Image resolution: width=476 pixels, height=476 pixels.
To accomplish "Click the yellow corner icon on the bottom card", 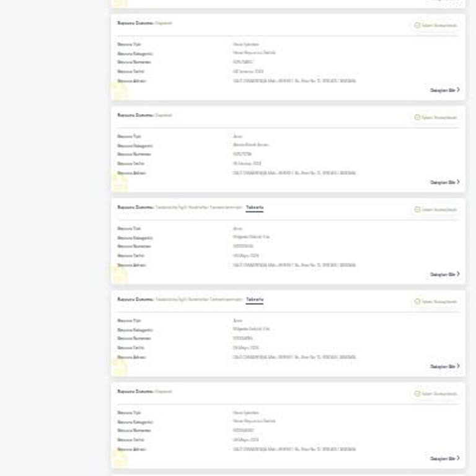I will click(x=118, y=459).
